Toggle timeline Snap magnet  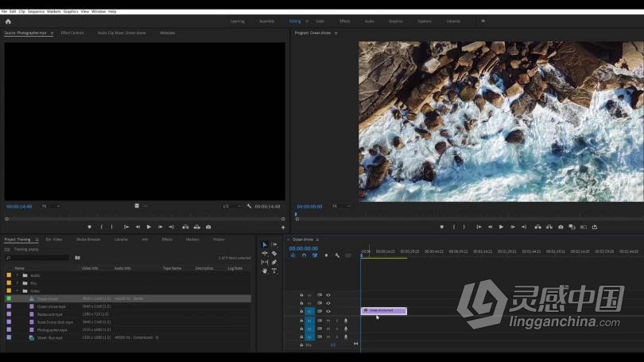pos(304,255)
